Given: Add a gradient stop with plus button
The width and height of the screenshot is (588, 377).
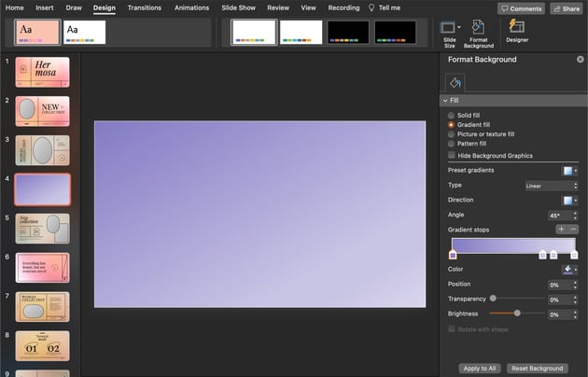Looking at the screenshot, I should tap(560, 229).
